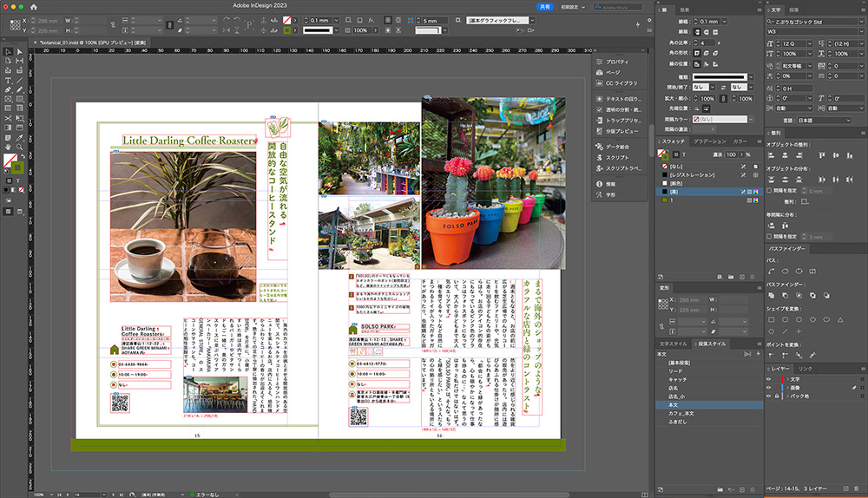
Task: Select round cap in stroke 線端 options
Action: click(707, 32)
